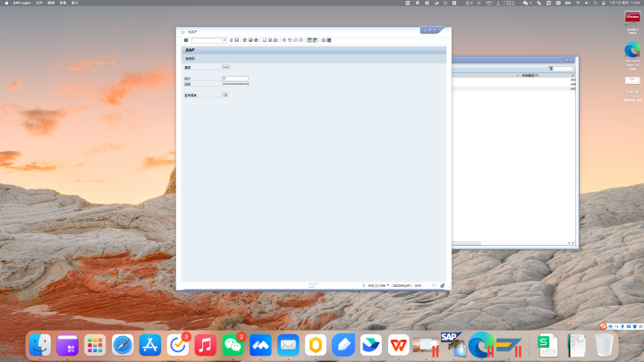Image resolution: width=644 pixels, height=362 pixels.
Task: Open Spotlight search in menu bar
Action: click(595, 3)
